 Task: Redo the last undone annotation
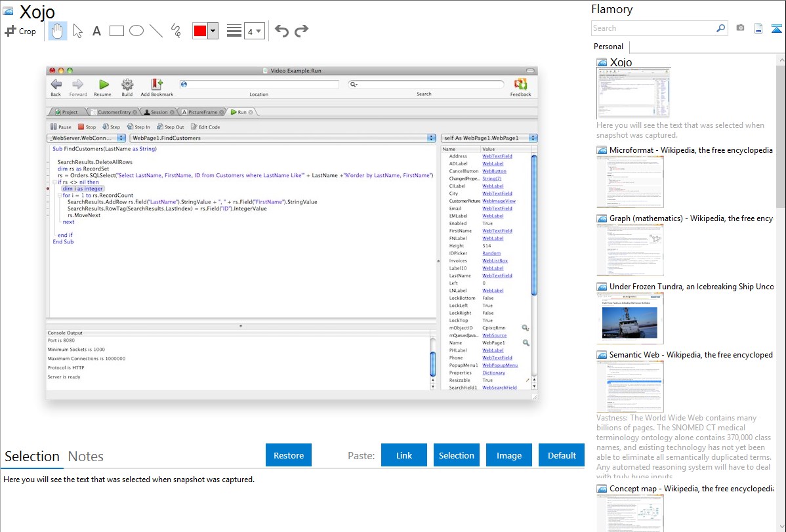pyautogui.click(x=301, y=31)
